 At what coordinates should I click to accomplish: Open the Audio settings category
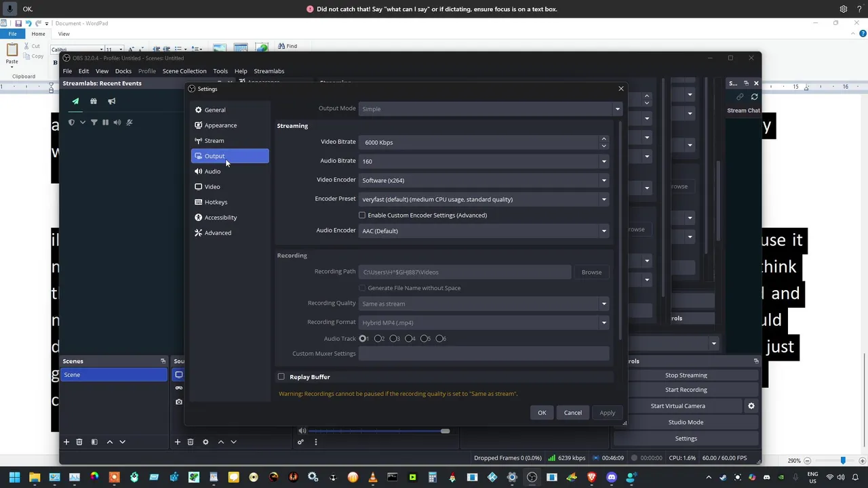pos(230,171)
